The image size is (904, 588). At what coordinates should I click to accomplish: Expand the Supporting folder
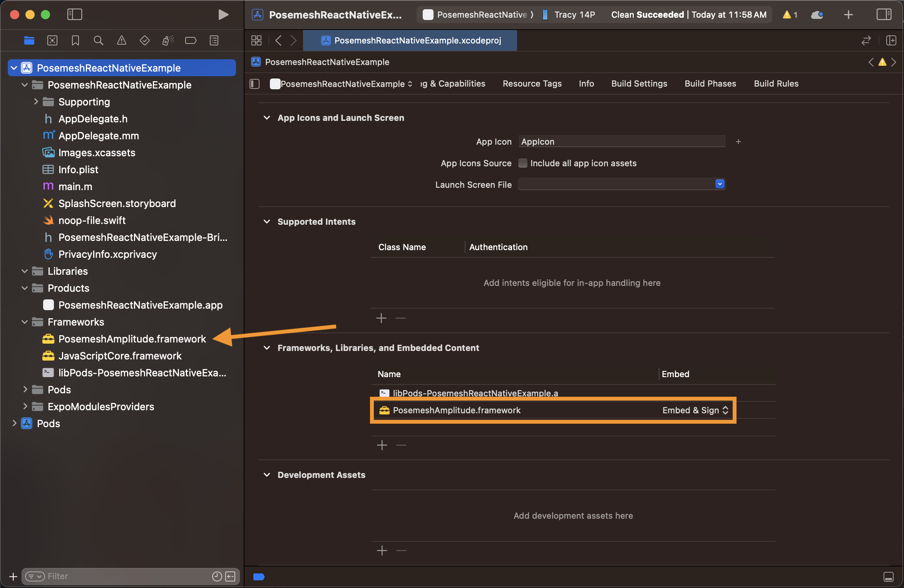[36, 102]
